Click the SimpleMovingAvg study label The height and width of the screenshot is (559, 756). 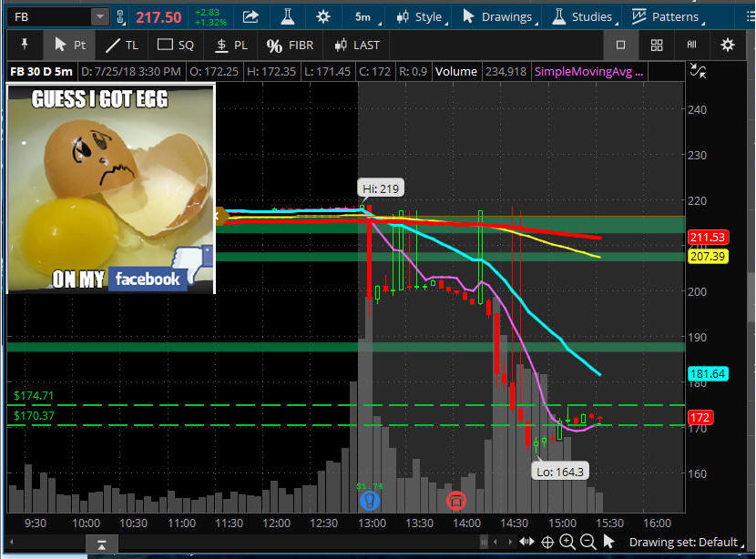pyautogui.click(x=588, y=72)
